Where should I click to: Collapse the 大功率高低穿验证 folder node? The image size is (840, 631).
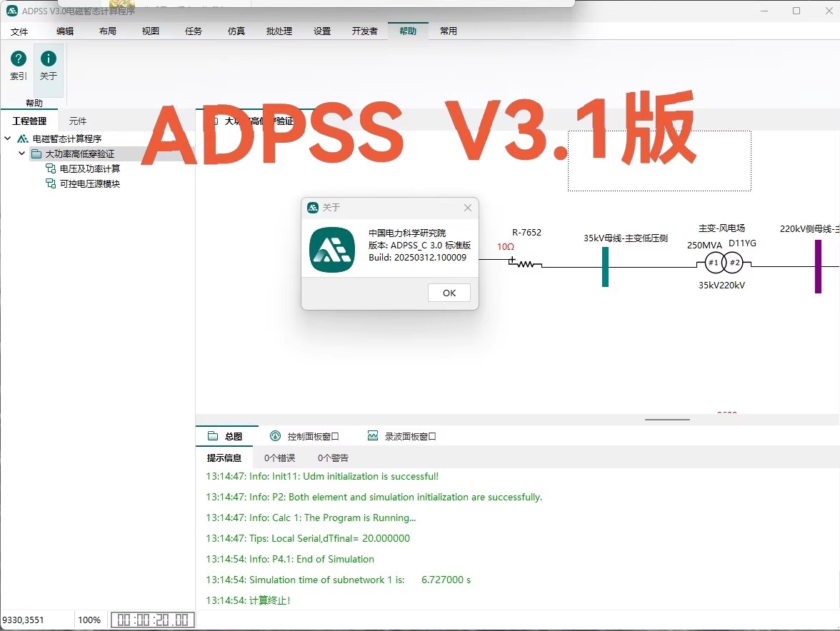tap(21, 153)
